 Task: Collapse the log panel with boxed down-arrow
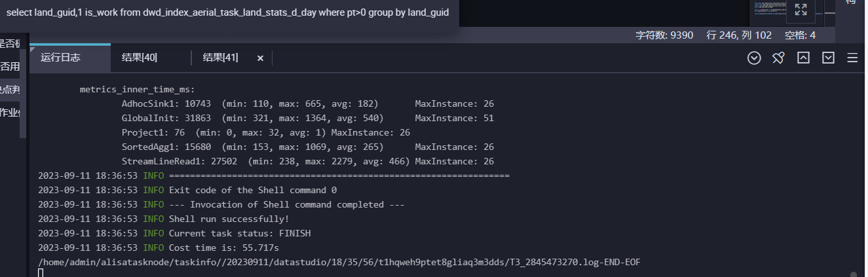pos(828,58)
